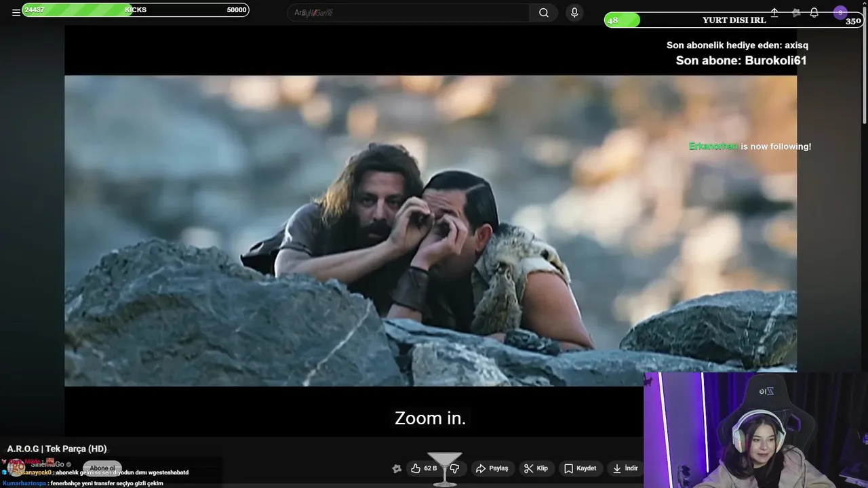868x488 pixels.
Task: Click the movie video player frame
Action: (x=431, y=230)
